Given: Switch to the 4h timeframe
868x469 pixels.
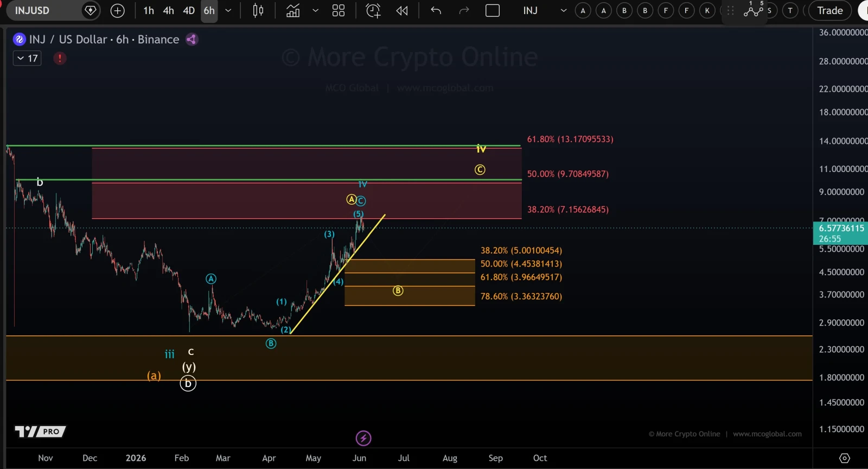Looking at the screenshot, I should click(x=169, y=10).
